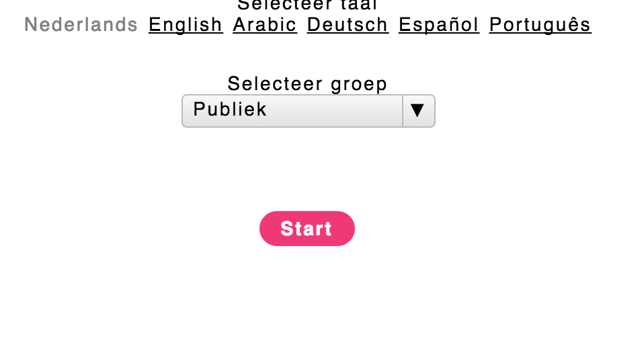Click the 'Selecteer groep' label text

tap(307, 84)
